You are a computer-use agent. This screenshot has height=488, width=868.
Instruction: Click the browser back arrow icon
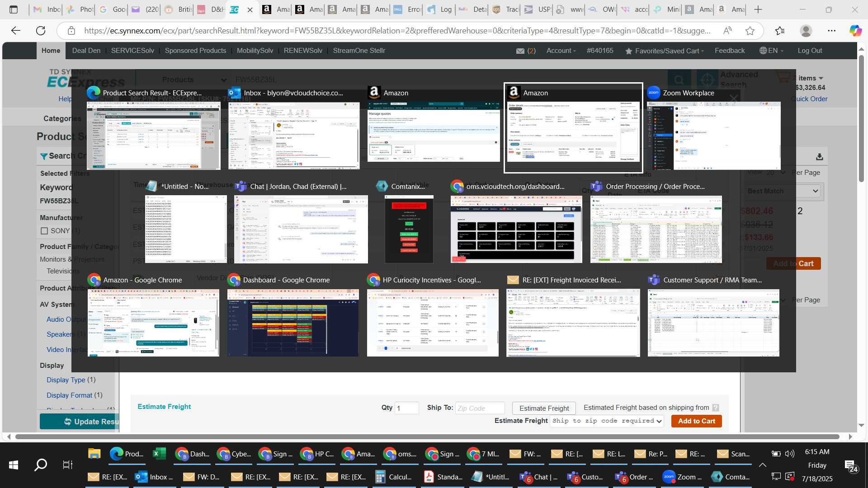[16, 31]
